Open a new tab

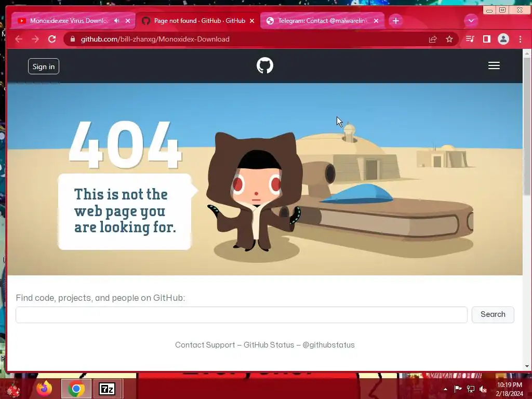(x=395, y=21)
